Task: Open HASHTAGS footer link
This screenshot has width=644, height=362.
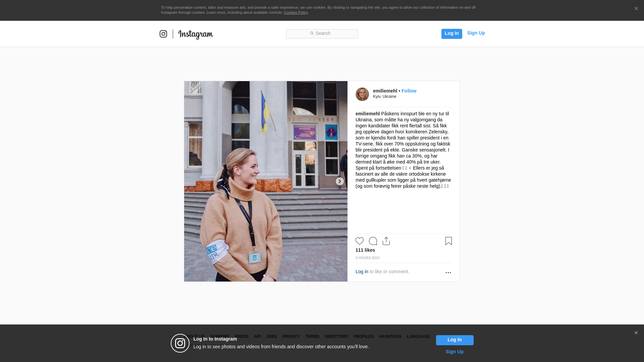Action: 390,337
